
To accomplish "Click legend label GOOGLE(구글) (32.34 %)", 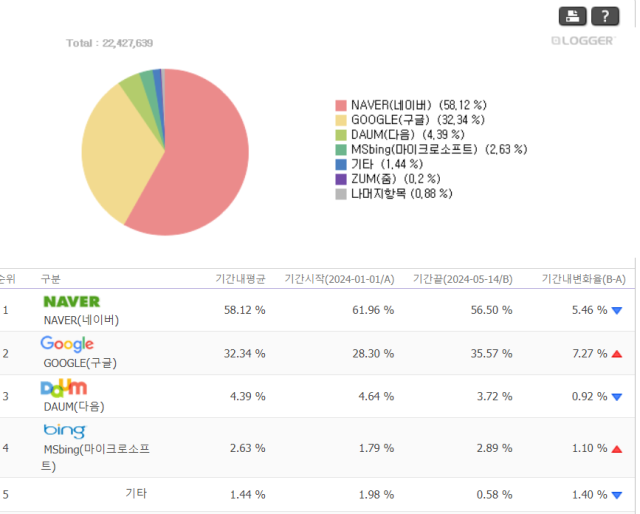I will (x=418, y=120).
